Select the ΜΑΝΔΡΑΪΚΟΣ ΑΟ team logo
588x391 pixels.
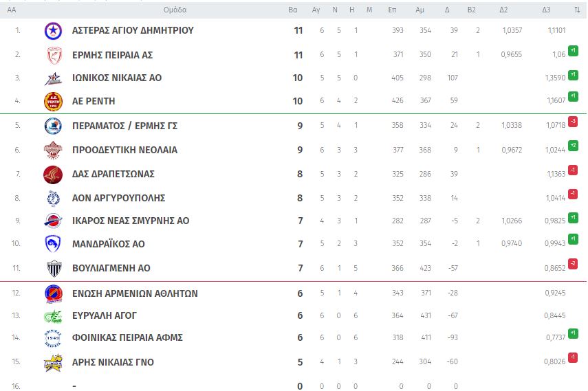tap(53, 244)
